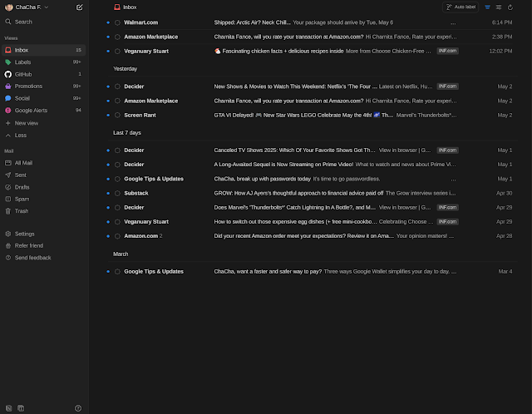Image resolution: width=532 pixels, height=414 pixels.
Task: Click the Refer friend icon
Action: pyautogui.click(x=8, y=246)
